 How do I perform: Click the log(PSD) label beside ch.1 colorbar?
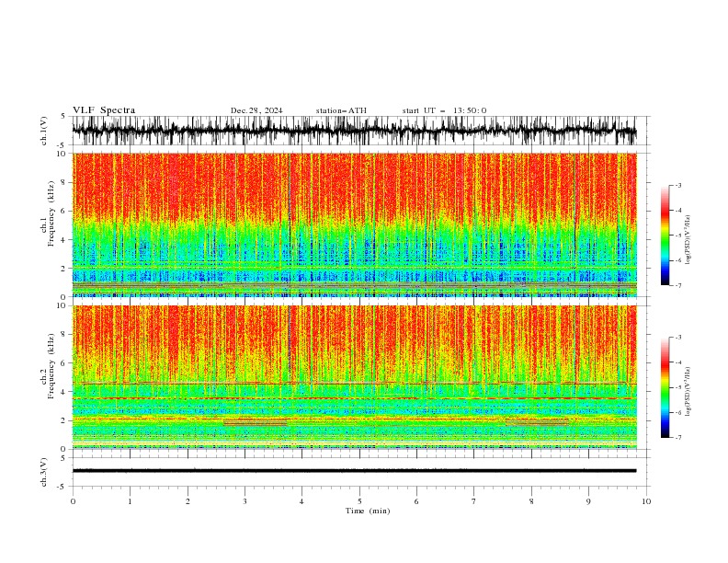(688, 240)
